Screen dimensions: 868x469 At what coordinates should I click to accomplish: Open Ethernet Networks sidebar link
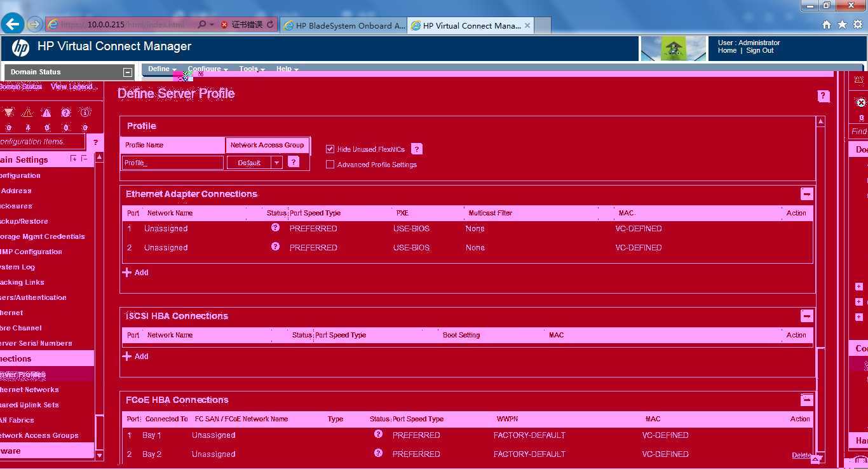[x=29, y=390]
